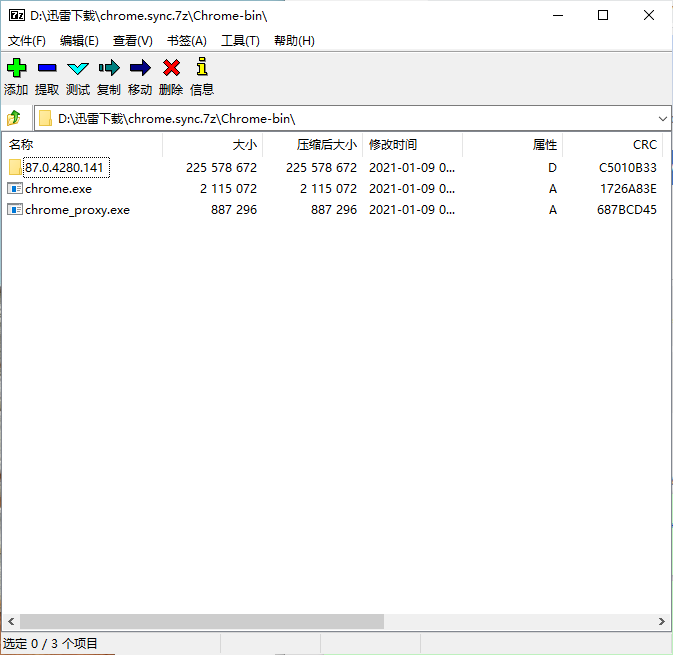This screenshot has height=655, width=673.
Task: Open the 书签(A) menu
Action: click(187, 41)
